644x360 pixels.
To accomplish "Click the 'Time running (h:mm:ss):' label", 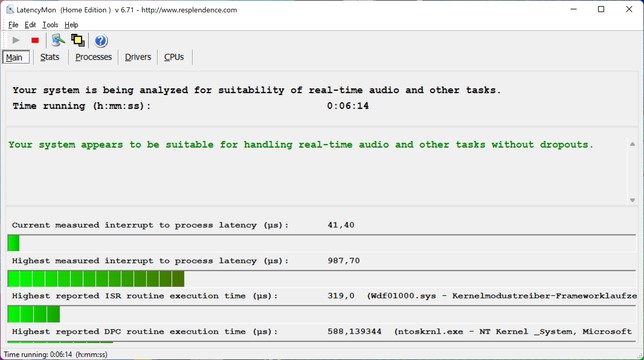I will pyautogui.click(x=82, y=106).
